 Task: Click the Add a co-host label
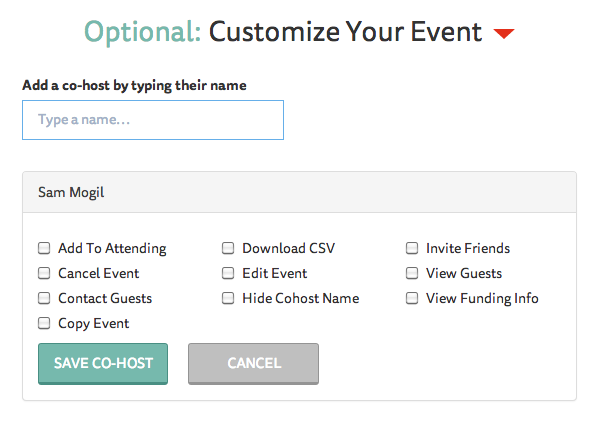click(134, 85)
